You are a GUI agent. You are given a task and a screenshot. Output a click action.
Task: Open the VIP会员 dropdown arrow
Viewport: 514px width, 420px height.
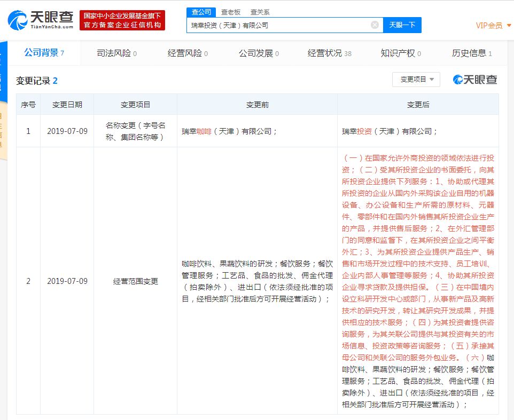[x=509, y=25]
